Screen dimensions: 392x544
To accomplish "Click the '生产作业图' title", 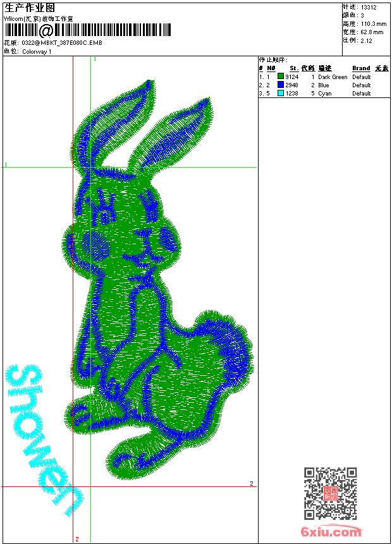I will [x=30, y=8].
